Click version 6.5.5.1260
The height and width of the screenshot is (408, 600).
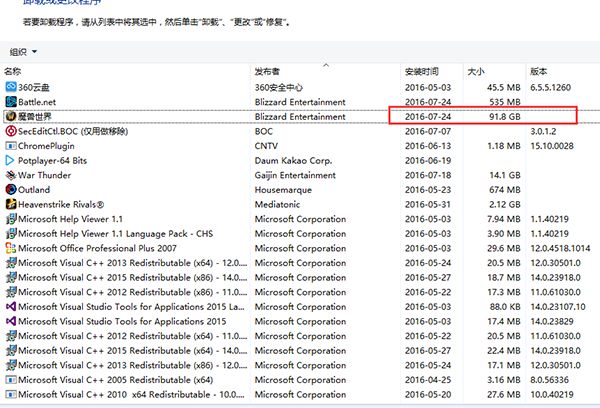click(x=550, y=87)
